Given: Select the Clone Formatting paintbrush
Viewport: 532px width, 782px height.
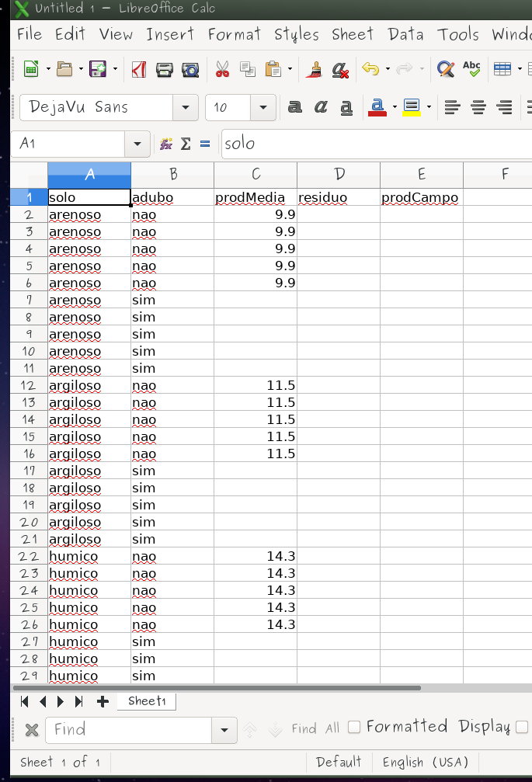Looking at the screenshot, I should (x=314, y=70).
